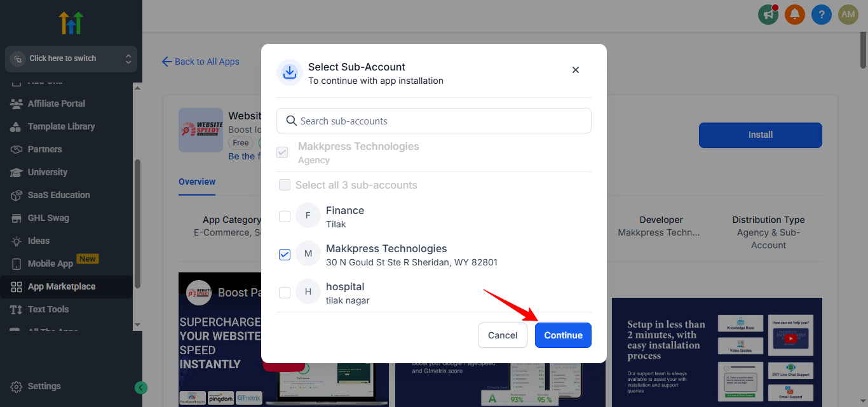This screenshot has height=407, width=868.
Task: Click the Website Speedy app logo
Action: (201, 130)
